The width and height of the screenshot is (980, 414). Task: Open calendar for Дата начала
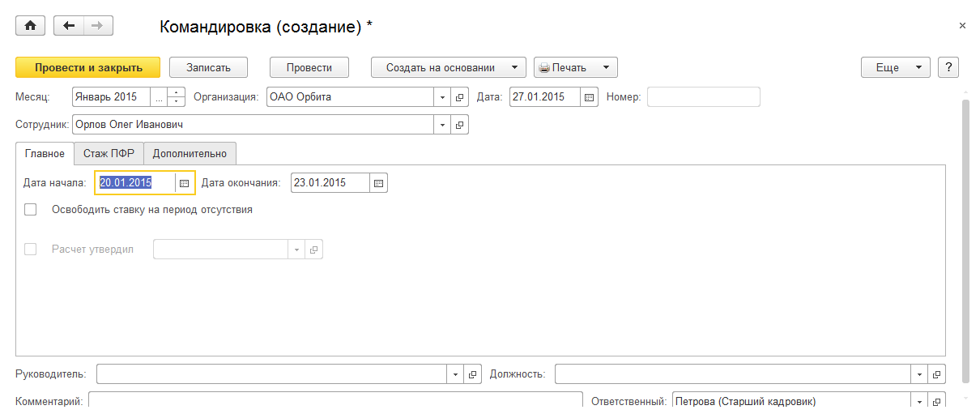(185, 183)
